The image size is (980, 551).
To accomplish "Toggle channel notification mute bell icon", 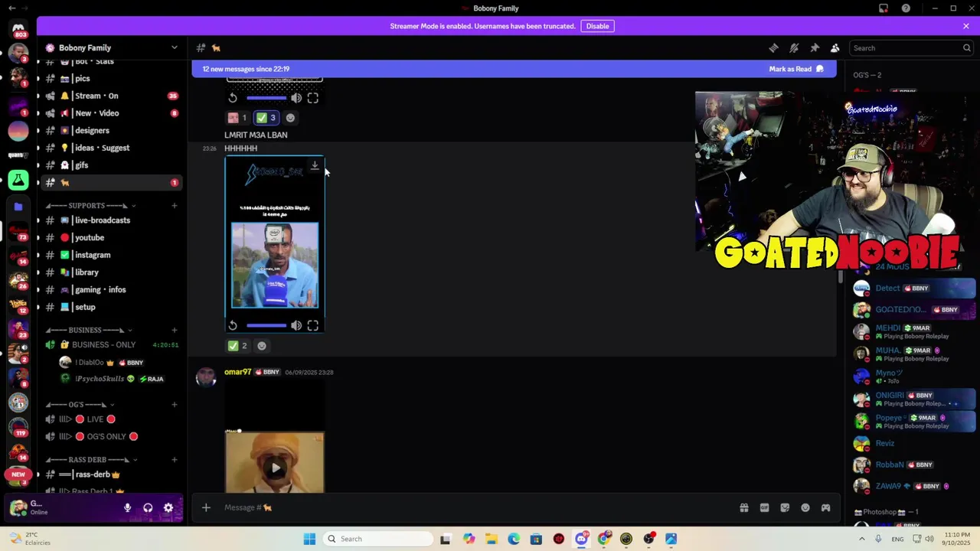I will [x=794, y=47].
